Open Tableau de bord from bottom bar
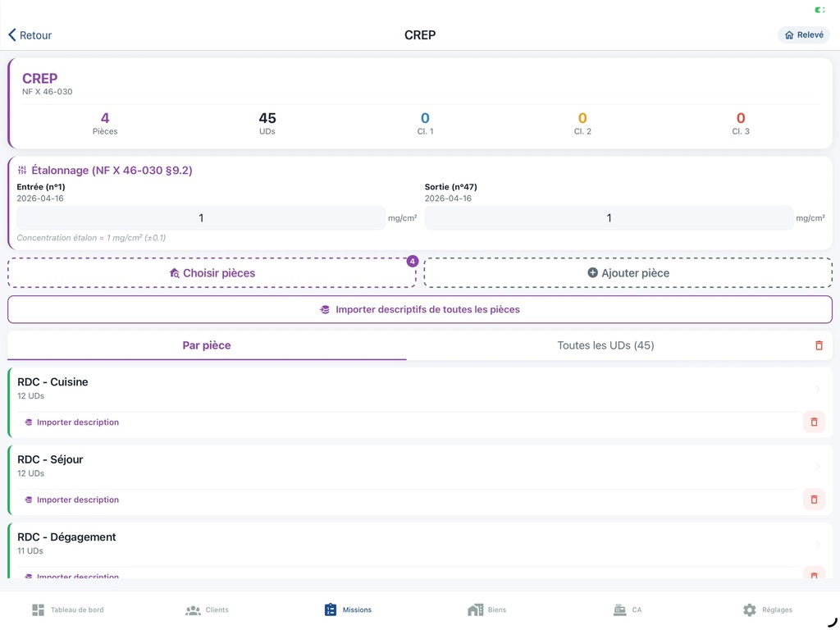This screenshot has height=630, width=840. point(68,609)
